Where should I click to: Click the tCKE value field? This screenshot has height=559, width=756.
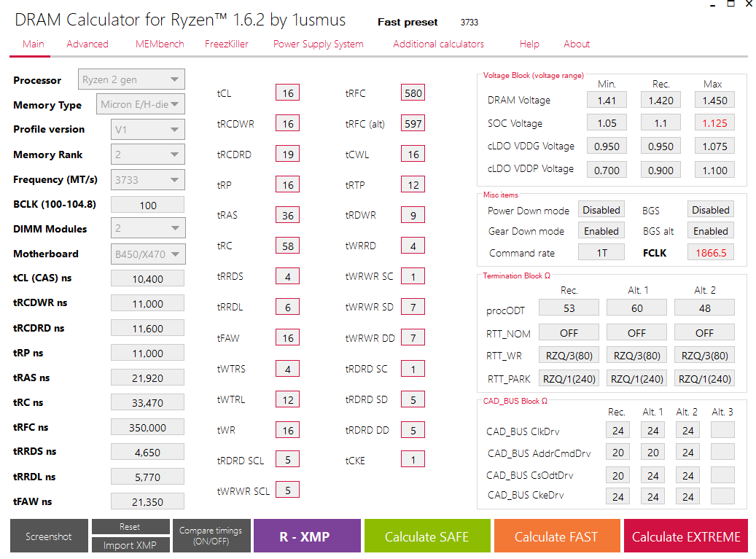[413, 460]
